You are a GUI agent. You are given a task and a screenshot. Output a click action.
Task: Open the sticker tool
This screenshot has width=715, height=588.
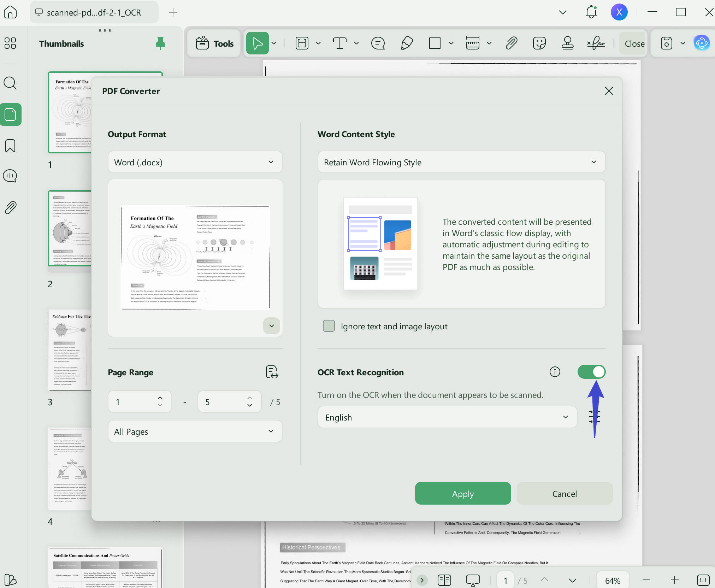539,43
